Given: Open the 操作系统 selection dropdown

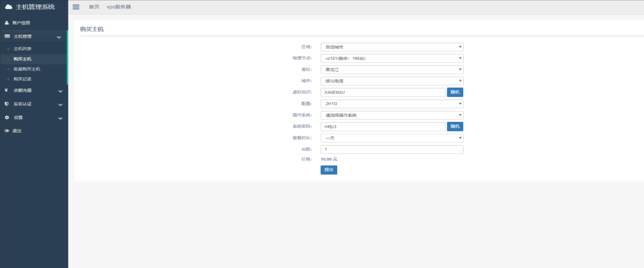Looking at the screenshot, I should click(x=392, y=115).
